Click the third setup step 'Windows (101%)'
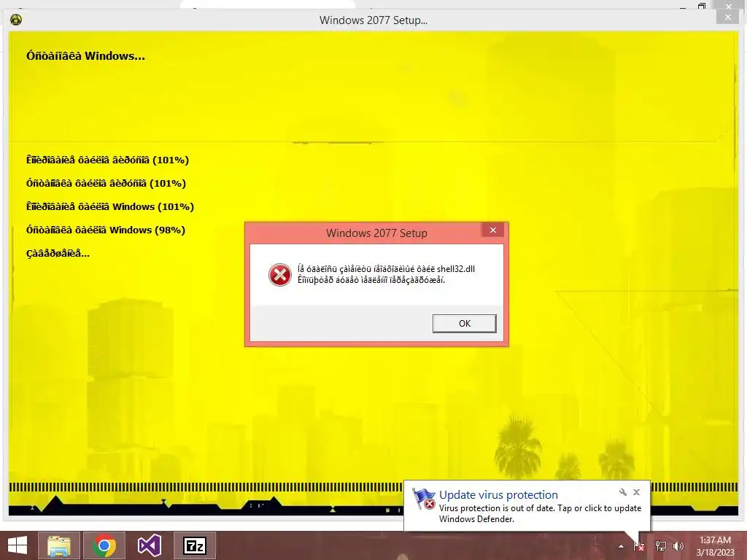 click(110, 206)
